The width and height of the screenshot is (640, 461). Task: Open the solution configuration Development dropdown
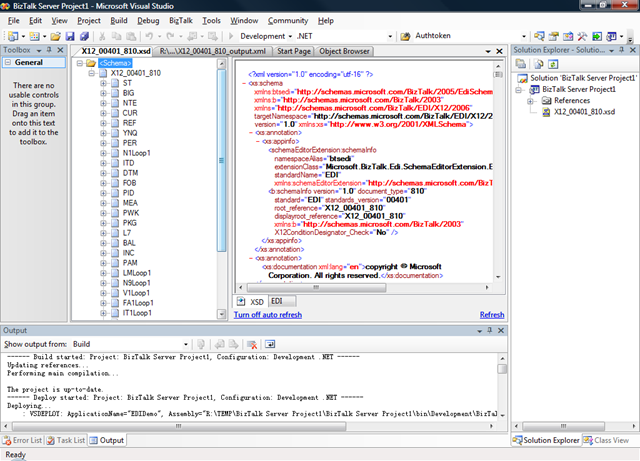[290, 36]
